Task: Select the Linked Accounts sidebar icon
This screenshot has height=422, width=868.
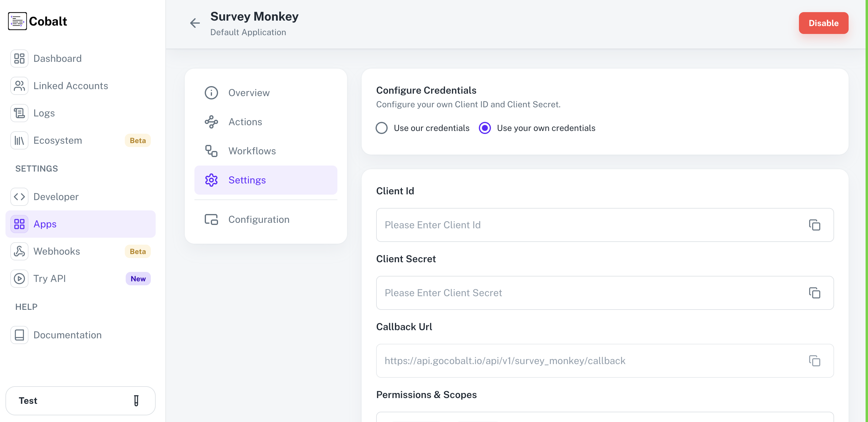Action: (x=19, y=86)
